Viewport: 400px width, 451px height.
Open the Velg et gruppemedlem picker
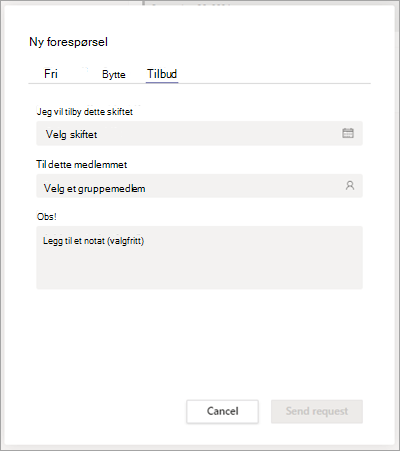(199, 186)
